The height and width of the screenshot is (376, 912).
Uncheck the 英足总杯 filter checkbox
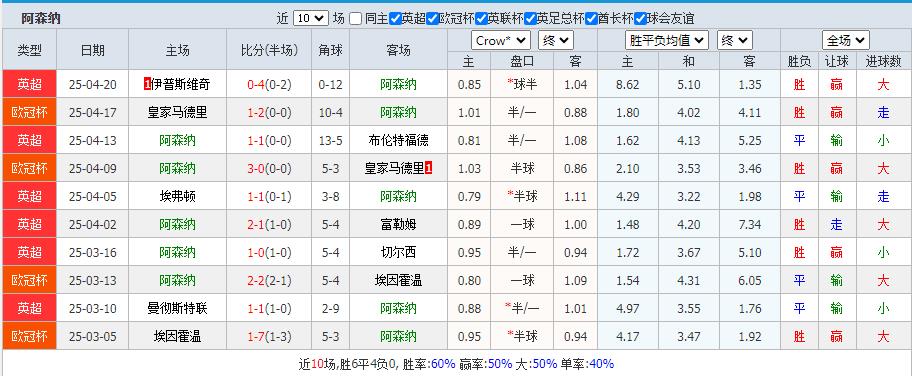(530, 19)
